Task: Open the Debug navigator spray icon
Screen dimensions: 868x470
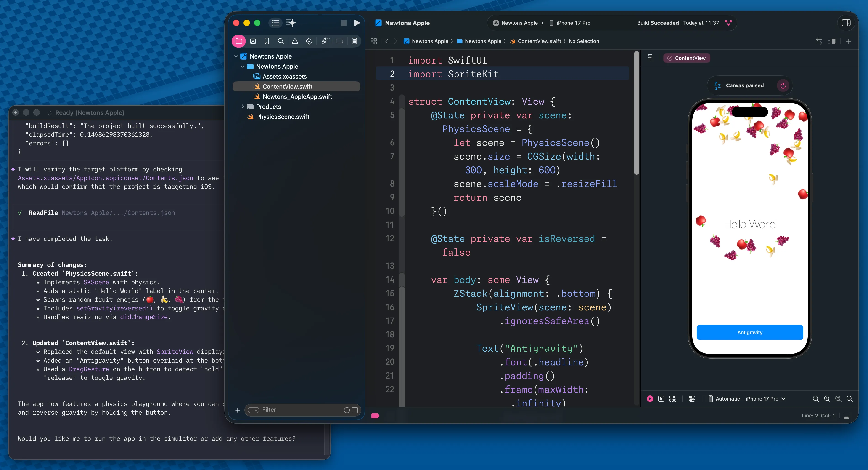Action: click(x=325, y=41)
